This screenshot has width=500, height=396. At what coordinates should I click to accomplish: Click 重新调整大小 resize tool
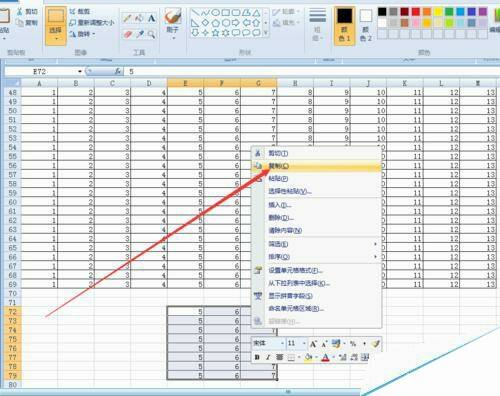click(x=92, y=23)
